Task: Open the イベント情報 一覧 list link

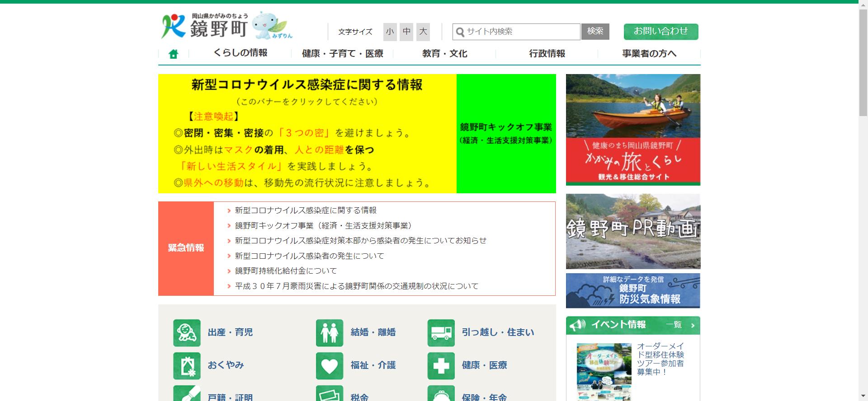Action: coord(680,325)
